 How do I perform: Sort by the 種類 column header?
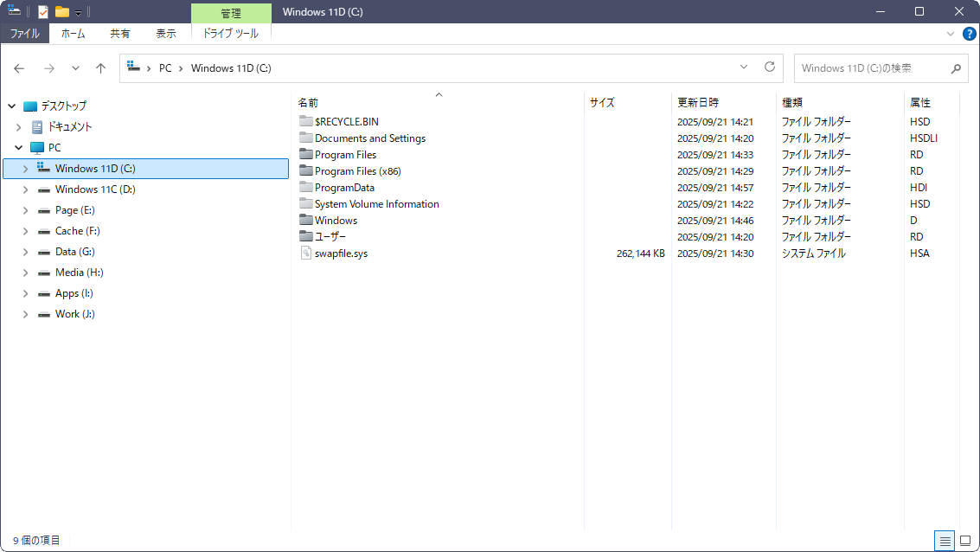point(840,102)
